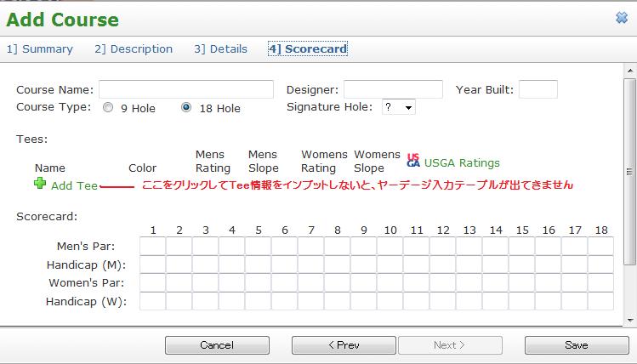Click the Womens Slope column header

[x=377, y=162]
